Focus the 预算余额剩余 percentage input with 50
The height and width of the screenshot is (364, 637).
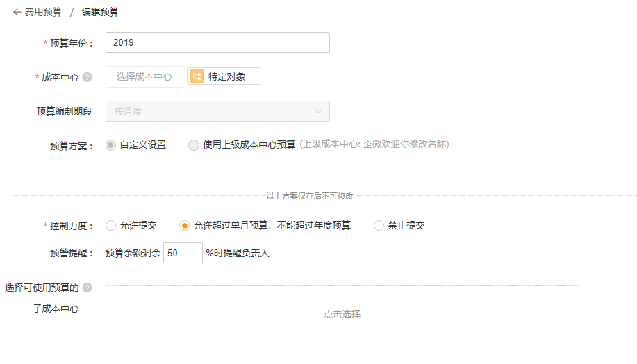point(183,253)
